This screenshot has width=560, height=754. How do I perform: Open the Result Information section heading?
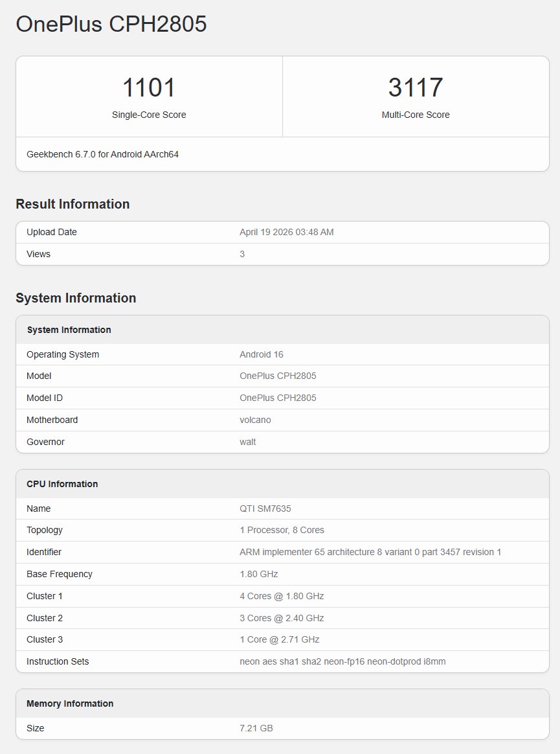[x=72, y=203]
